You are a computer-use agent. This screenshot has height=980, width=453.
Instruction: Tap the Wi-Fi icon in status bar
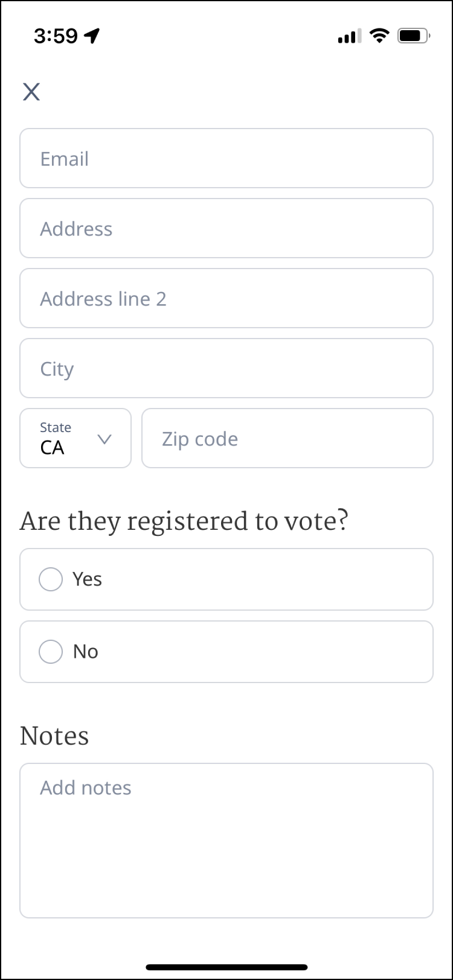tap(380, 36)
